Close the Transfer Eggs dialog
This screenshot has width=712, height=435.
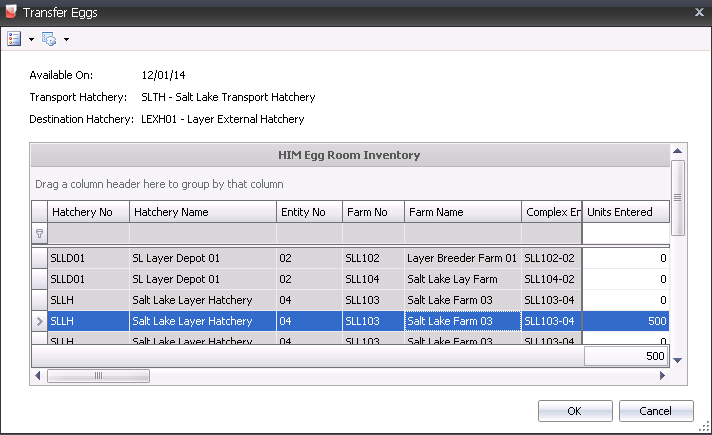(698, 11)
